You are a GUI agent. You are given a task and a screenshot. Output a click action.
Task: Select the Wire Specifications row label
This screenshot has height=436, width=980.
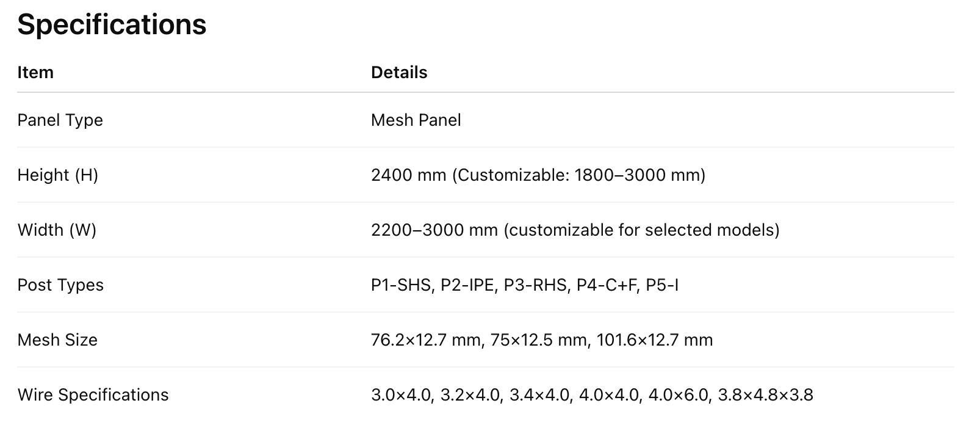click(x=93, y=395)
